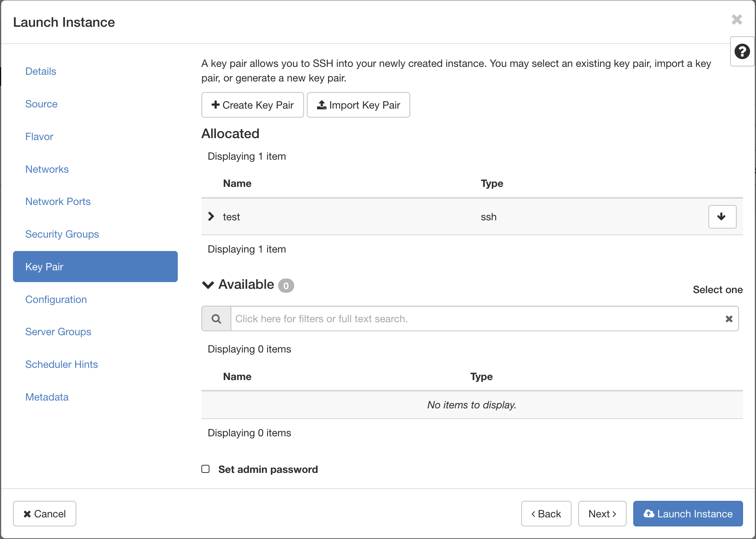Screen dimensions: 756x539
Task: Enable Set admin password checkbox
Action: pos(205,469)
